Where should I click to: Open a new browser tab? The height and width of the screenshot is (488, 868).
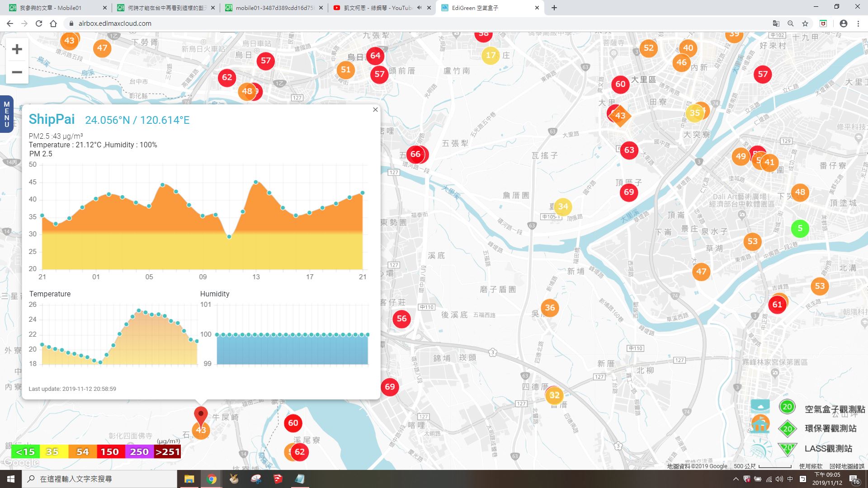click(x=554, y=8)
